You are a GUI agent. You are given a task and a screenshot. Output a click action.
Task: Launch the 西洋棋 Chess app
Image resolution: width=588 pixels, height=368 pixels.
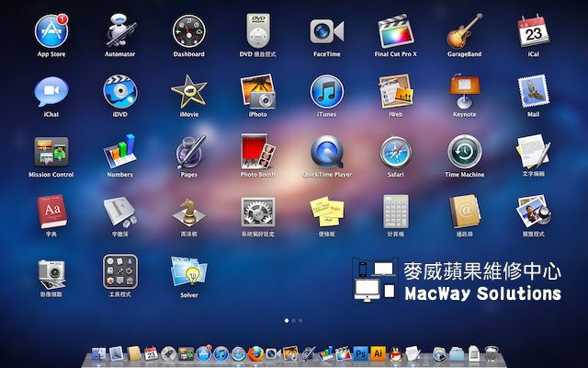click(189, 213)
